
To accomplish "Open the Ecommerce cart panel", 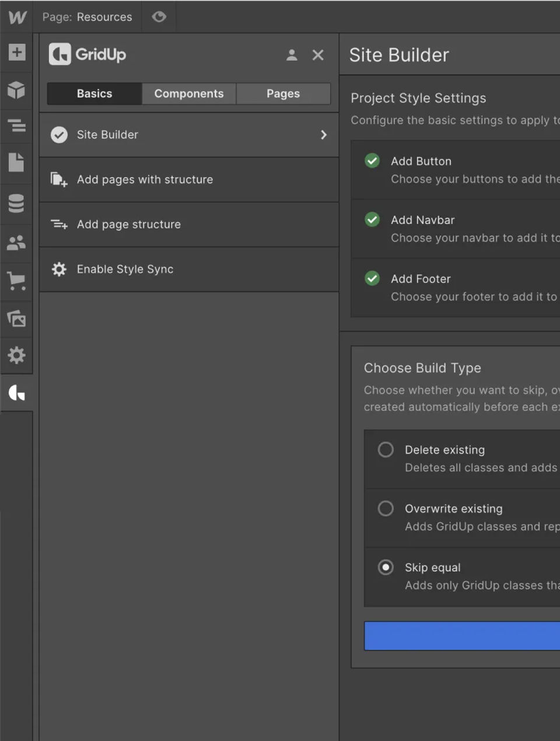I will pyautogui.click(x=16, y=281).
